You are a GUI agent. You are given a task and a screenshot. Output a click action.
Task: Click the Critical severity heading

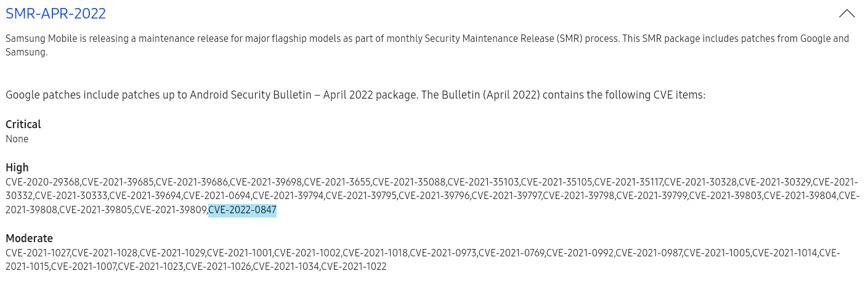point(23,124)
